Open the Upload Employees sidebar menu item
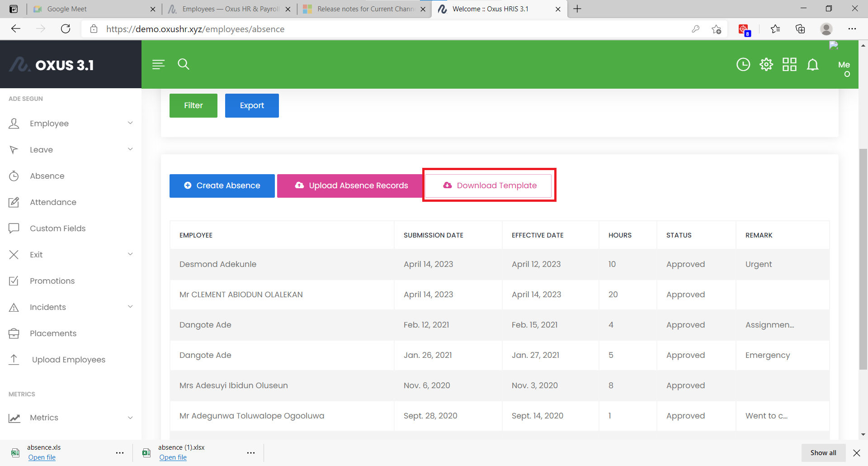 71,360
